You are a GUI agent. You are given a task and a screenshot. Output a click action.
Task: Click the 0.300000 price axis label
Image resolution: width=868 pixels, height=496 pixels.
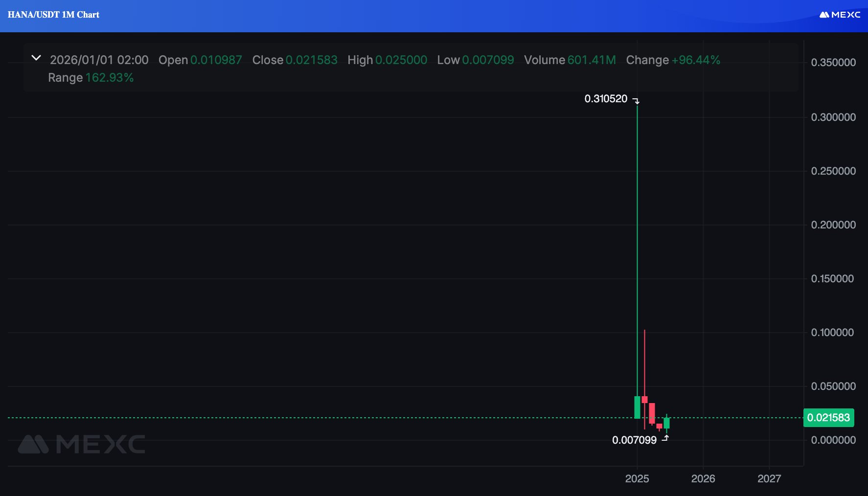click(x=833, y=117)
